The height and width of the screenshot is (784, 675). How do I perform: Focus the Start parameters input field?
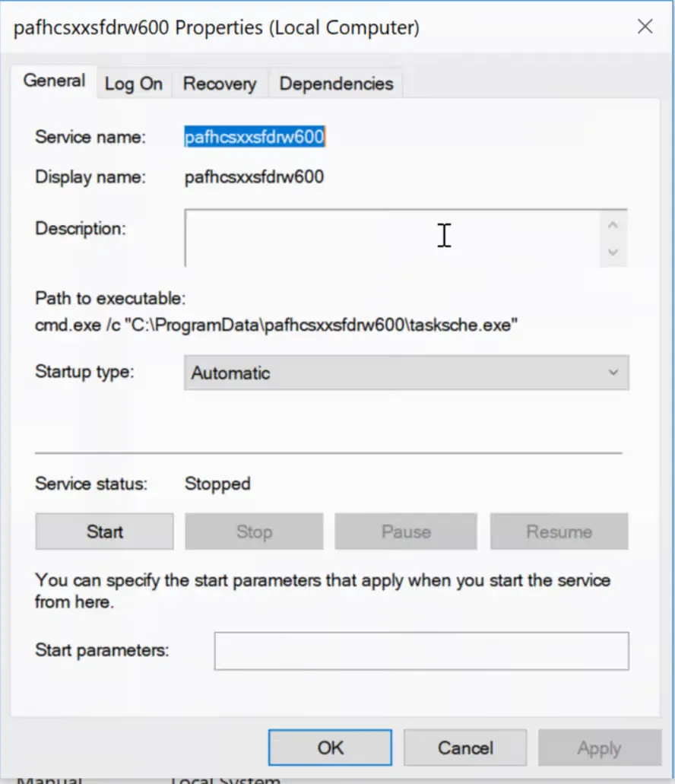pyautogui.click(x=421, y=651)
